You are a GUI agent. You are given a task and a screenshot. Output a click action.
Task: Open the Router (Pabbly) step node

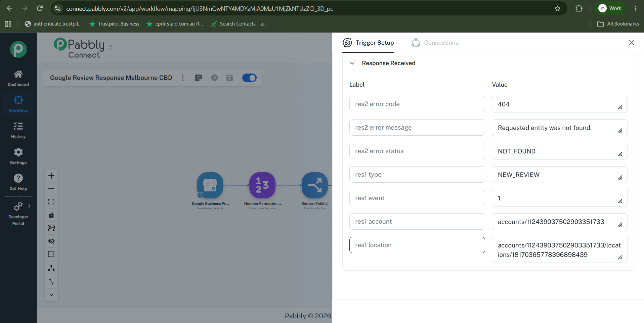(315, 185)
